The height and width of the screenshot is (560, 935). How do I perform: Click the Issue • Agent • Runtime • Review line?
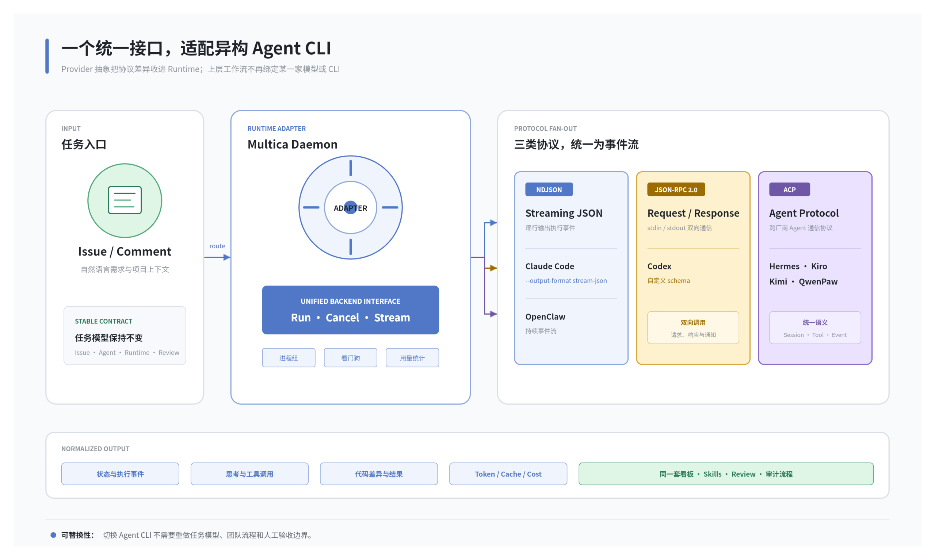(x=127, y=352)
